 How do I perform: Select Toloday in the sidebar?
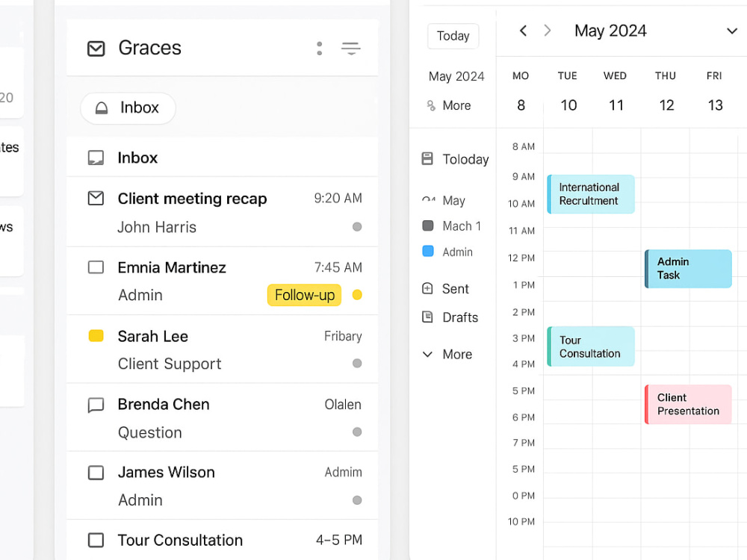(x=465, y=159)
